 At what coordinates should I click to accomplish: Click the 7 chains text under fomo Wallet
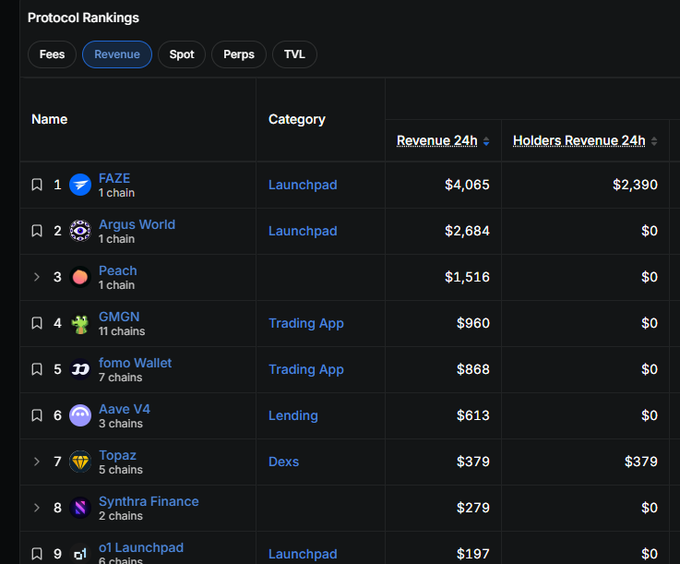[x=121, y=378]
